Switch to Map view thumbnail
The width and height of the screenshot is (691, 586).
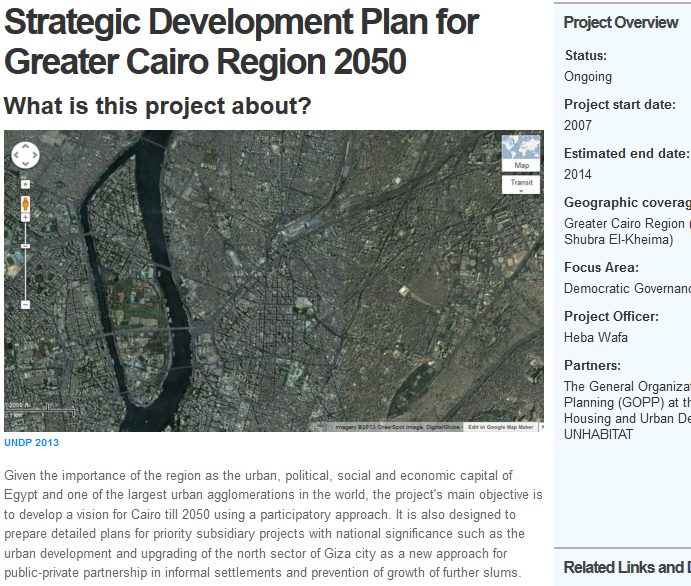pyautogui.click(x=521, y=153)
